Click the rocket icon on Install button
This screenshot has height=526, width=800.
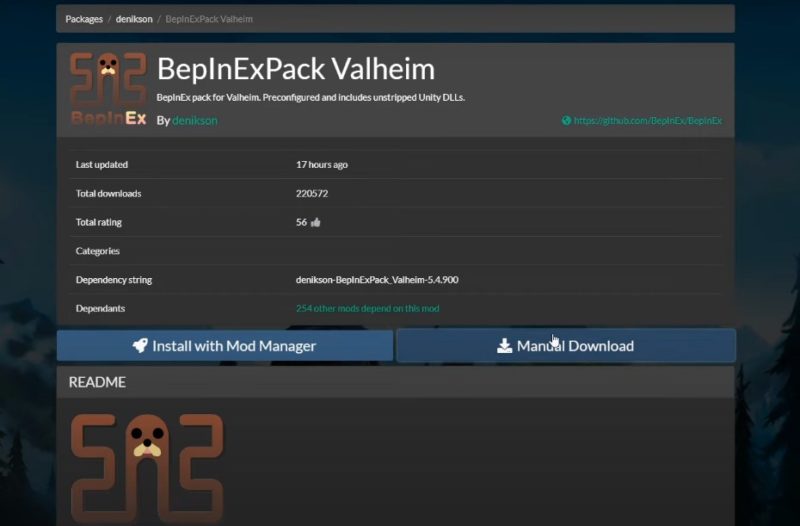click(x=140, y=345)
